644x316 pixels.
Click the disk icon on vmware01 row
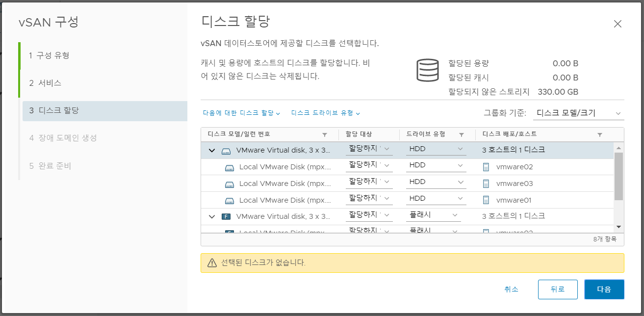[x=230, y=201]
